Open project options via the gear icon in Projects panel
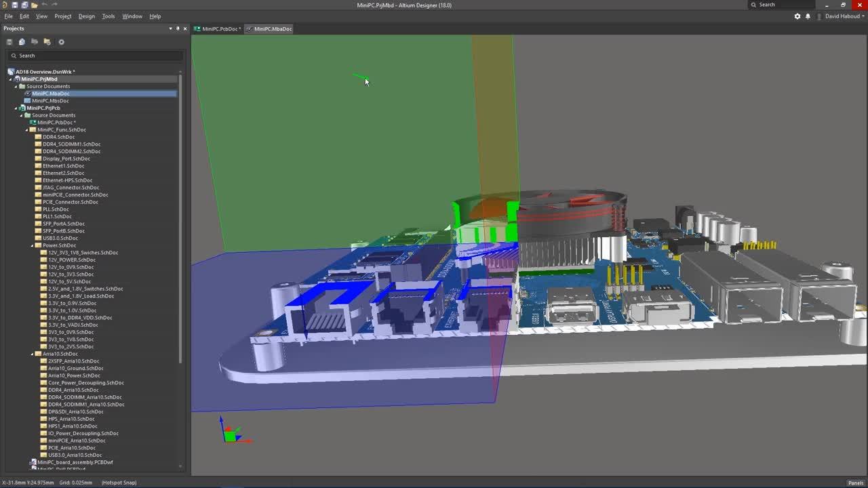Screen dimensions: 868x488 pos(61,41)
